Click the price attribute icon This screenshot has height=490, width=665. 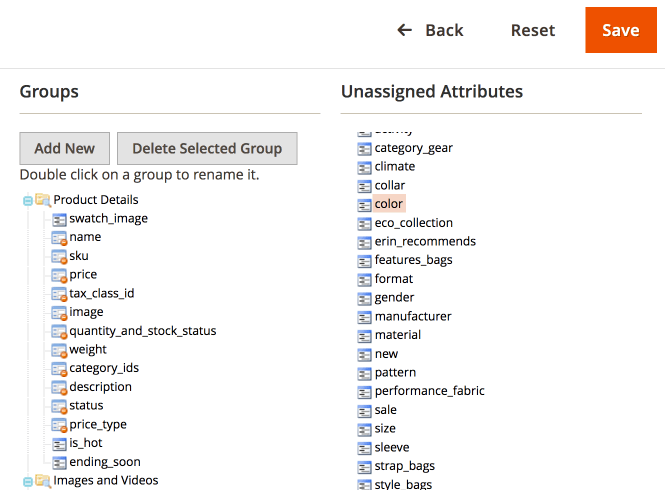59,275
